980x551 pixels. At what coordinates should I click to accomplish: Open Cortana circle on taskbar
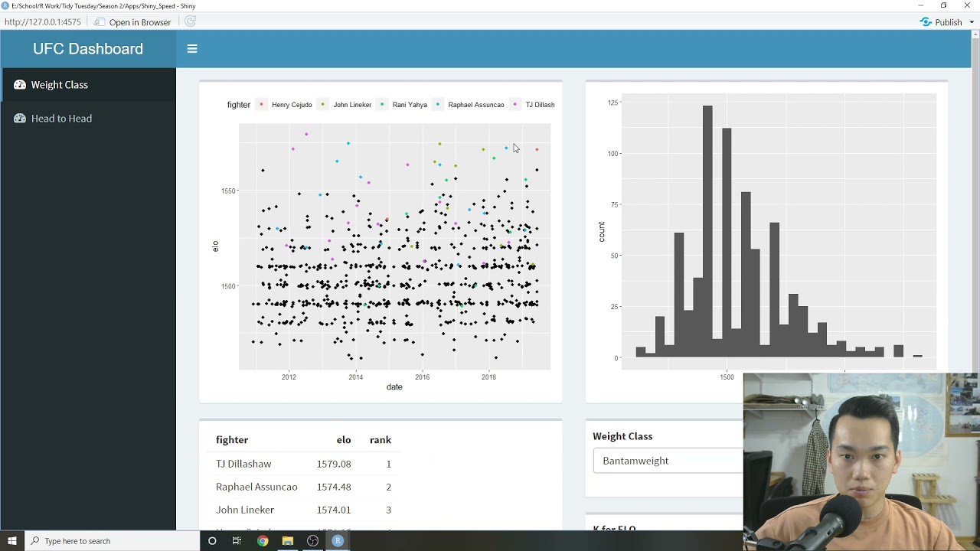212,541
